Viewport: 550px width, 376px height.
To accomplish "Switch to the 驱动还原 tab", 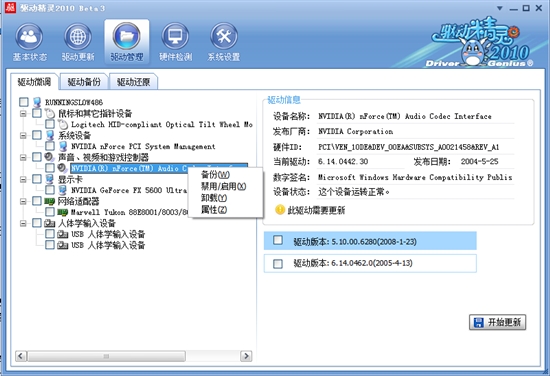I will tap(133, 82).
